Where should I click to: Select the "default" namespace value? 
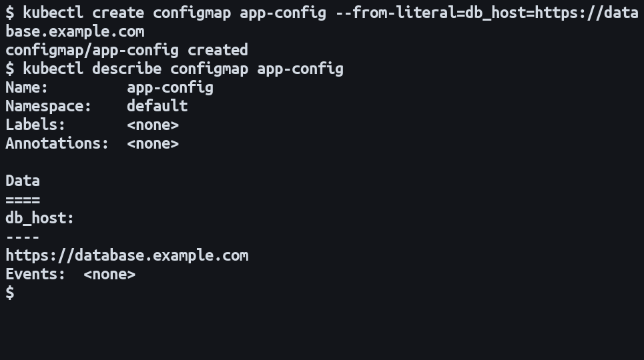pos(157,106)
